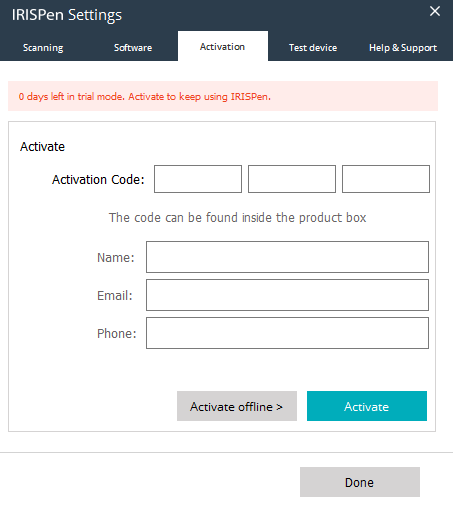Open the Help & Support tab
Viewport: 453px width, 509px height.
403,48
